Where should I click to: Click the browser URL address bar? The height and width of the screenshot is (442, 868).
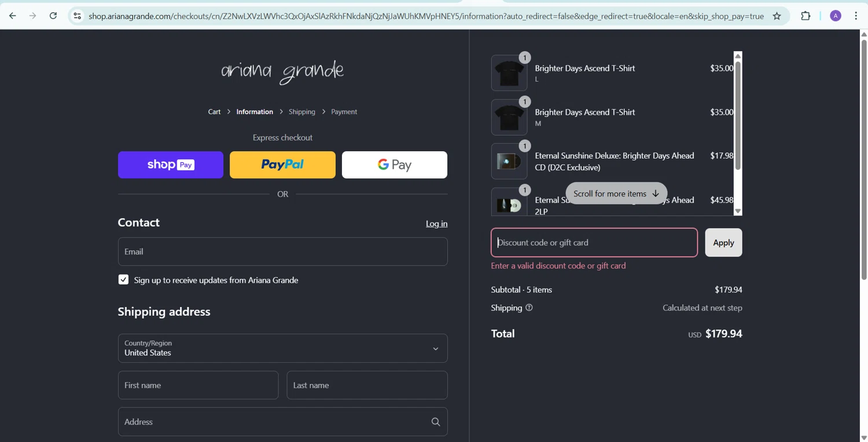425,16
